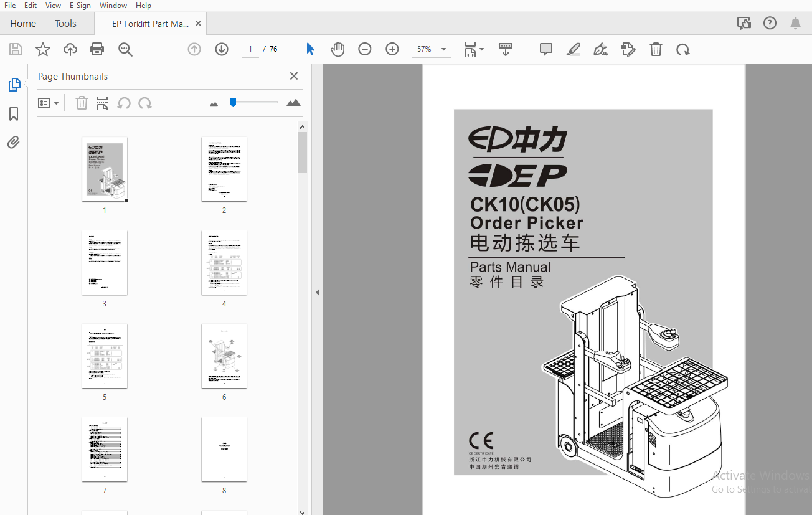Open the share chat icon at top right
This screenshot has width=812, height=515.
tap(744, 23)
